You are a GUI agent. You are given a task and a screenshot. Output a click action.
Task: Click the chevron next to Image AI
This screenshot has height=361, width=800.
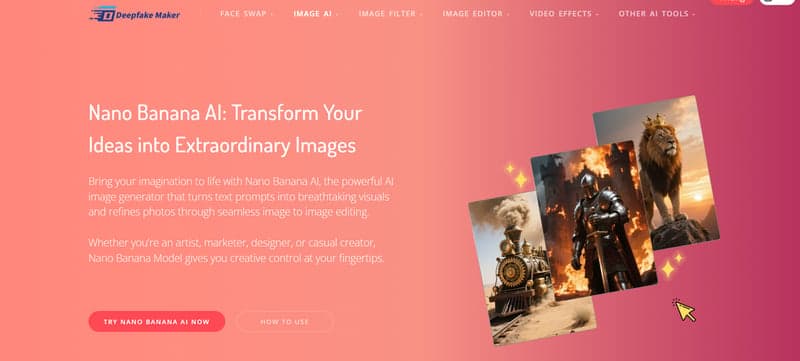[337, 14]
